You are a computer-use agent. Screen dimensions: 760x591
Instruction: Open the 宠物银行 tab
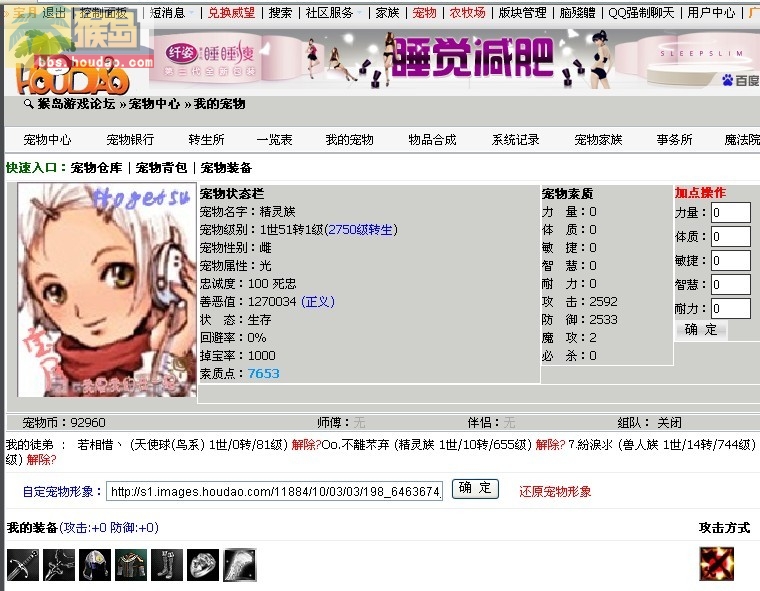pos(130,140)
